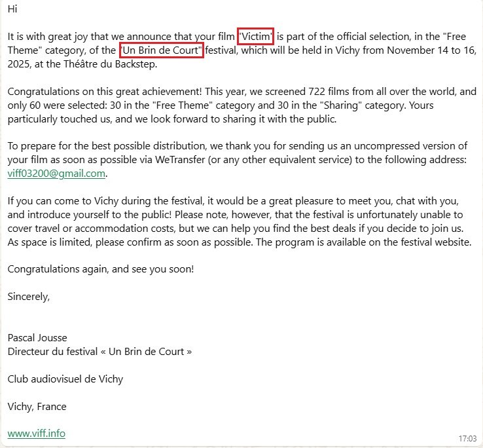Click the red-boxed "Un Brin de Court" festival name
Viewport: 483px width, 448px height.
coord(162,50)
